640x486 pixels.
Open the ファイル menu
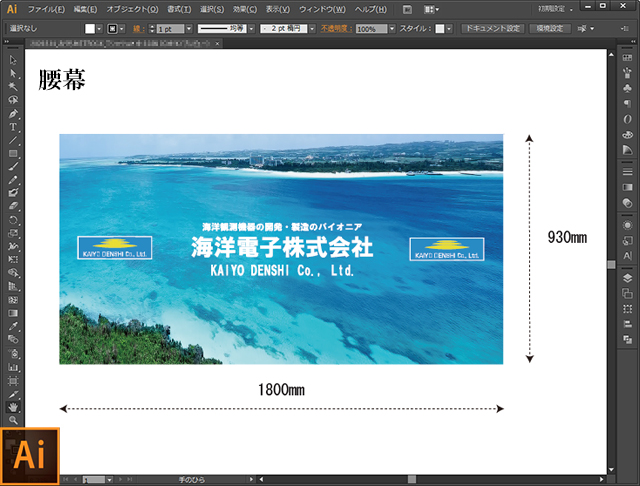46,9
